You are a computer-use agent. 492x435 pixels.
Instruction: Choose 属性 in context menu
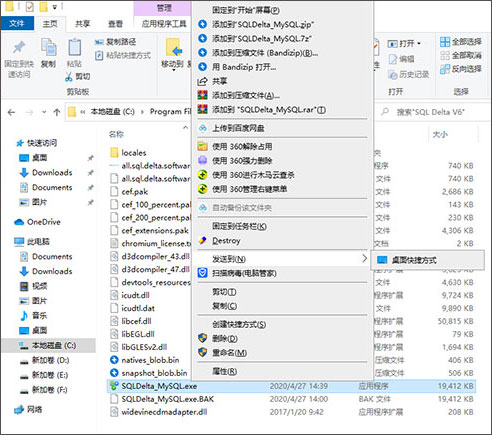click(x=283, y=371)
